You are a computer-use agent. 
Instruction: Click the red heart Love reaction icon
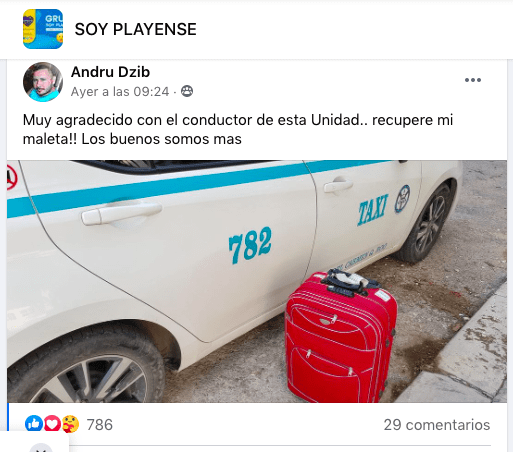[x=52, y=424]
